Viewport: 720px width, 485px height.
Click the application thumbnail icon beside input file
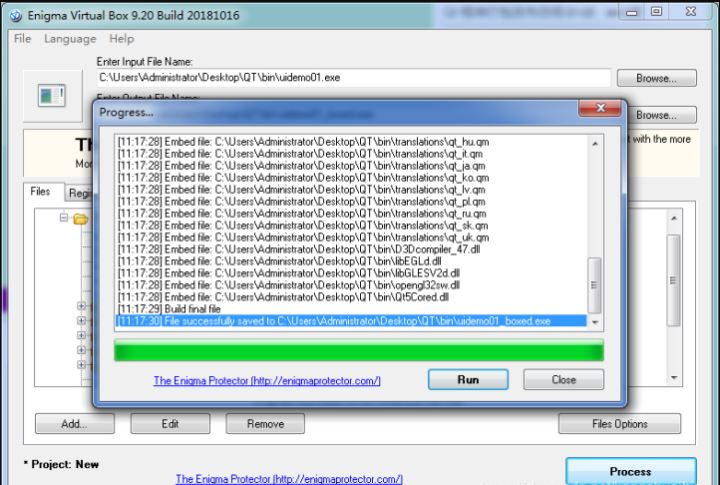point(51,96)
